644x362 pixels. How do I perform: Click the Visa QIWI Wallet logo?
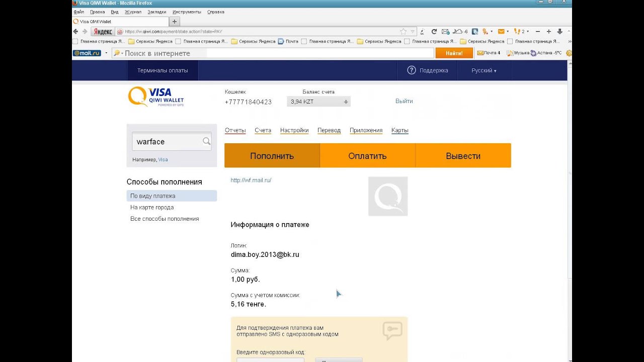point(156,97)
